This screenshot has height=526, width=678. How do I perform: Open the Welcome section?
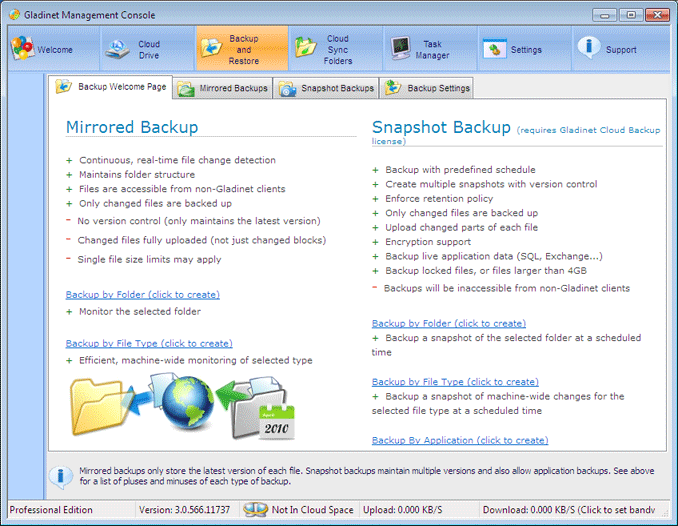pos(54,48)
